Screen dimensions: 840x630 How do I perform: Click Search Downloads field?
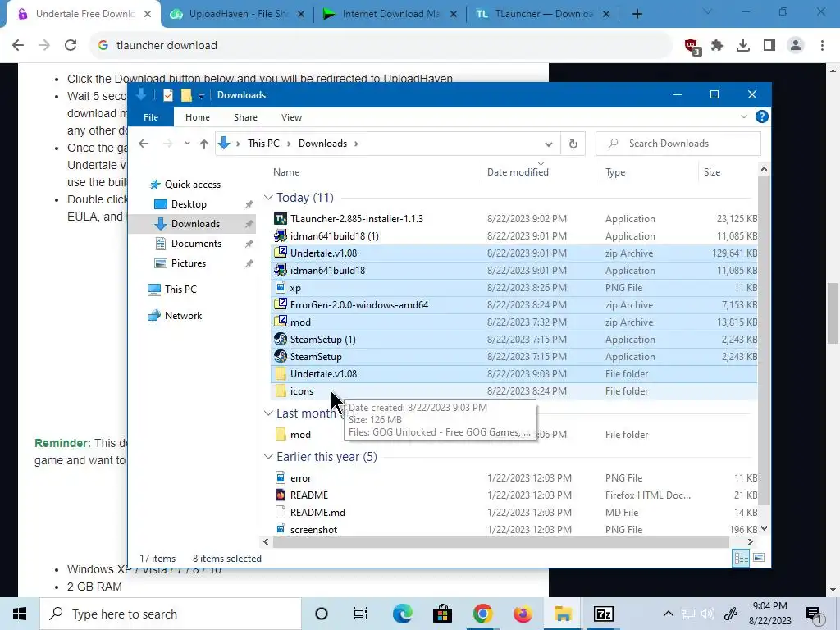tap(678, 144)
